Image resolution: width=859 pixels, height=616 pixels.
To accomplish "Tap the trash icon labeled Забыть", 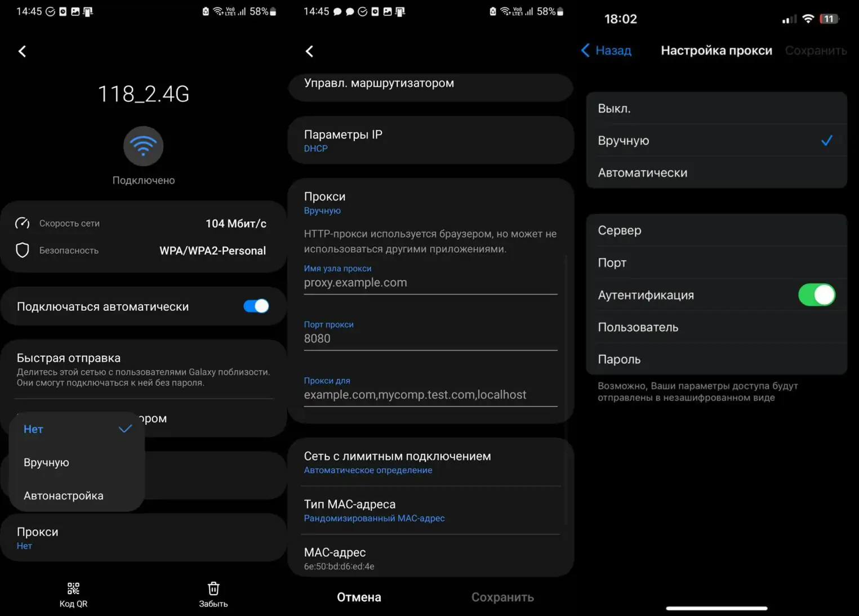I will pos(213,588).
